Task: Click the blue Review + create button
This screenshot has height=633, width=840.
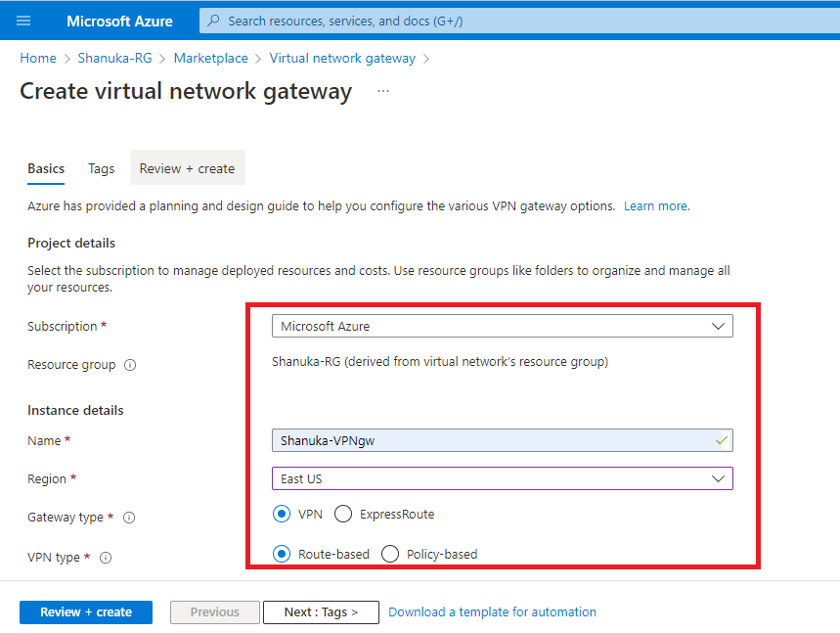Action: click(x=86, y=612)
